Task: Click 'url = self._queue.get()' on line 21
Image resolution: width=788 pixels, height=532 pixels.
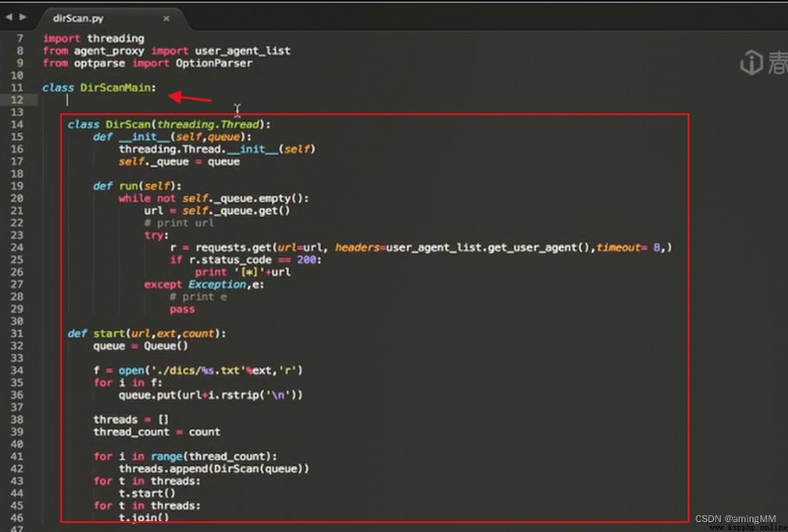Action: pyautogui.click(x=217, y=211)
